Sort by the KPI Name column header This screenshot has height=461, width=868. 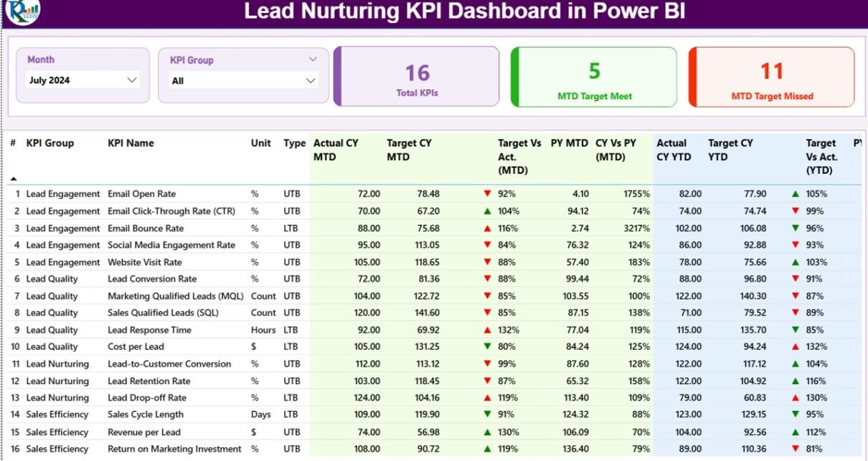tap(131, 143)
